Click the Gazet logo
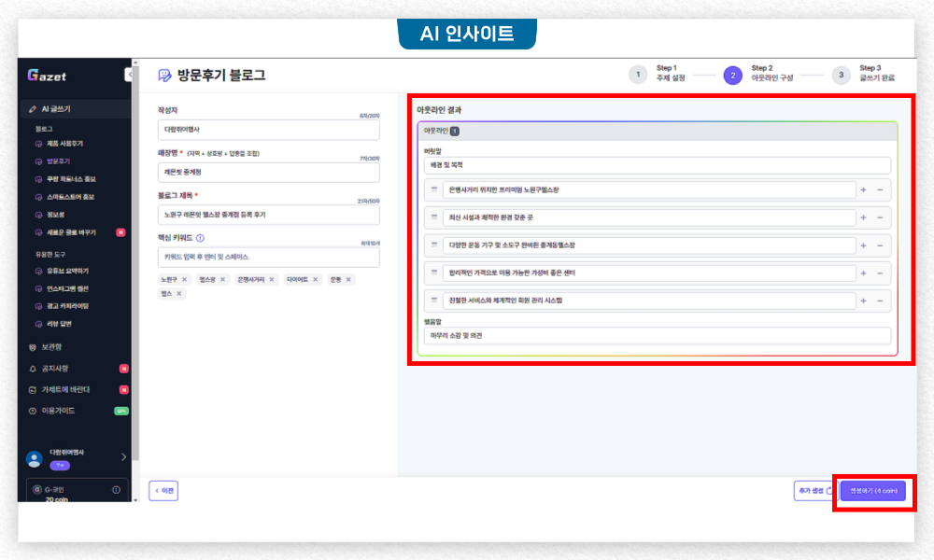This screenshot has width=934, height=560. [47, 76]
